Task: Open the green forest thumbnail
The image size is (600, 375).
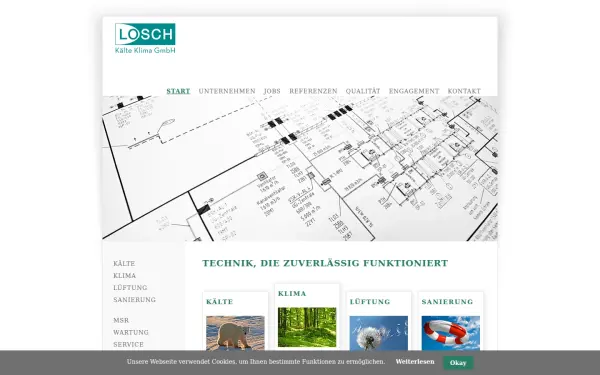Action: coord(307,327)
